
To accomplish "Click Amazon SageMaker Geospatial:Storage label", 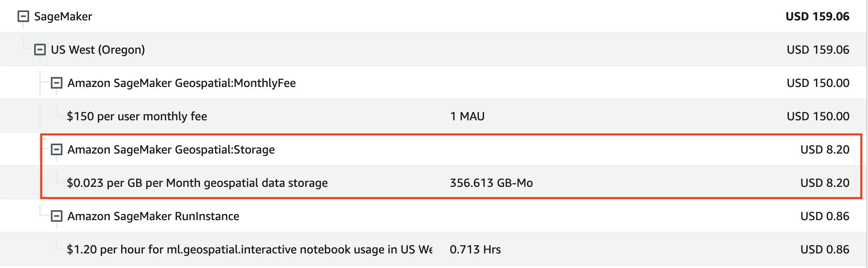I will [171, 150].
